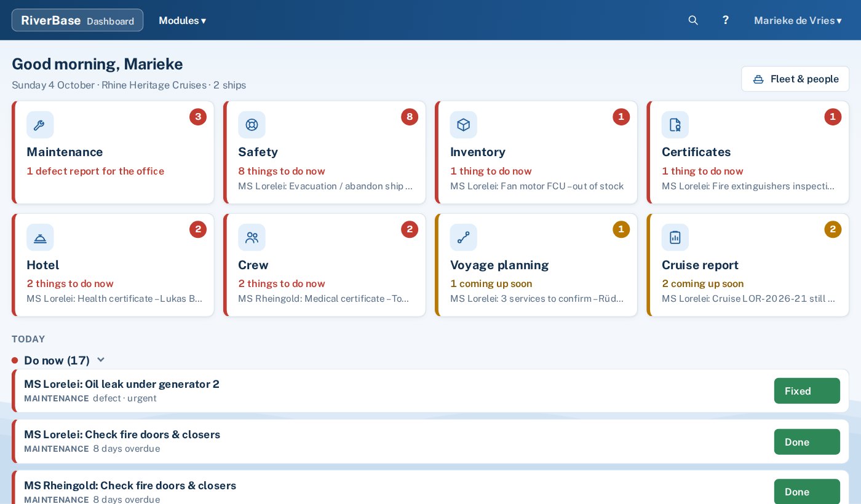861x504 pixels.
Task: Click the ship icon in Fleet & people
Action: click(758, 79)
